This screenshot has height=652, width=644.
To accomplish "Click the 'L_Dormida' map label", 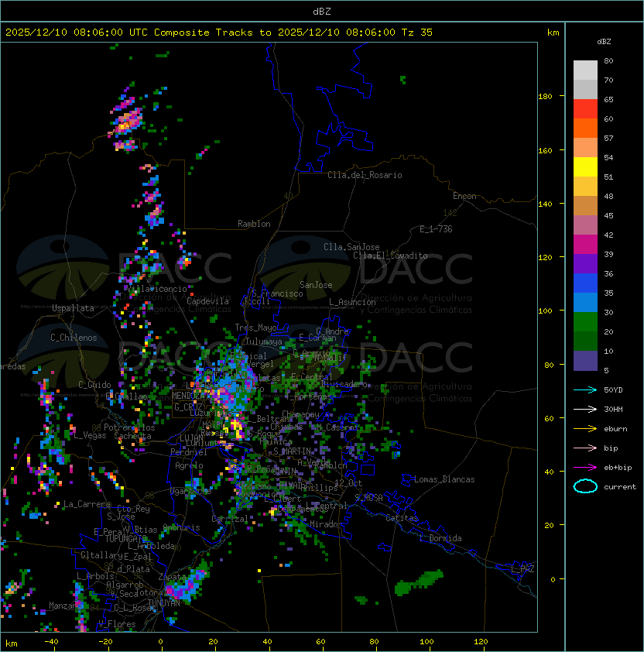I will coord(440,538).
